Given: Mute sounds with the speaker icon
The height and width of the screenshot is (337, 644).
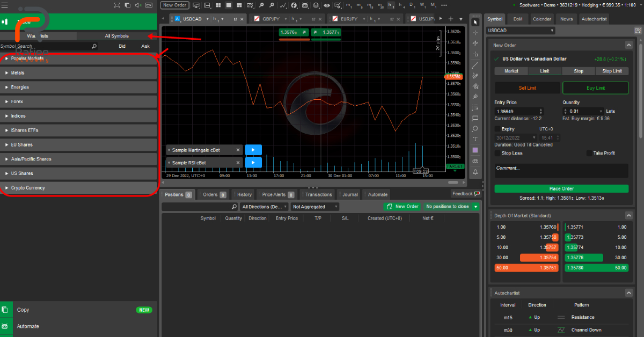Looking at the screenshot, I should [x=138, y=5].
